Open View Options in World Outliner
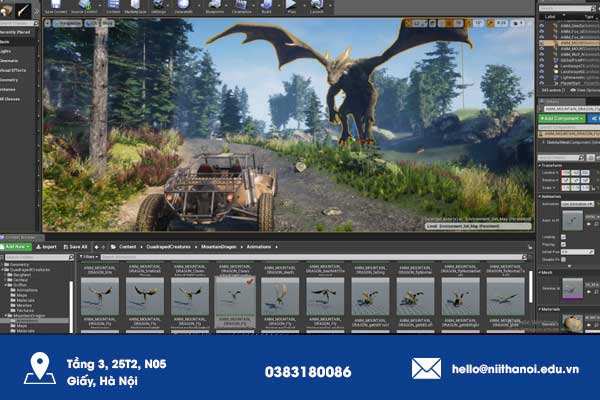600x400 pixels. coord(585,90)
